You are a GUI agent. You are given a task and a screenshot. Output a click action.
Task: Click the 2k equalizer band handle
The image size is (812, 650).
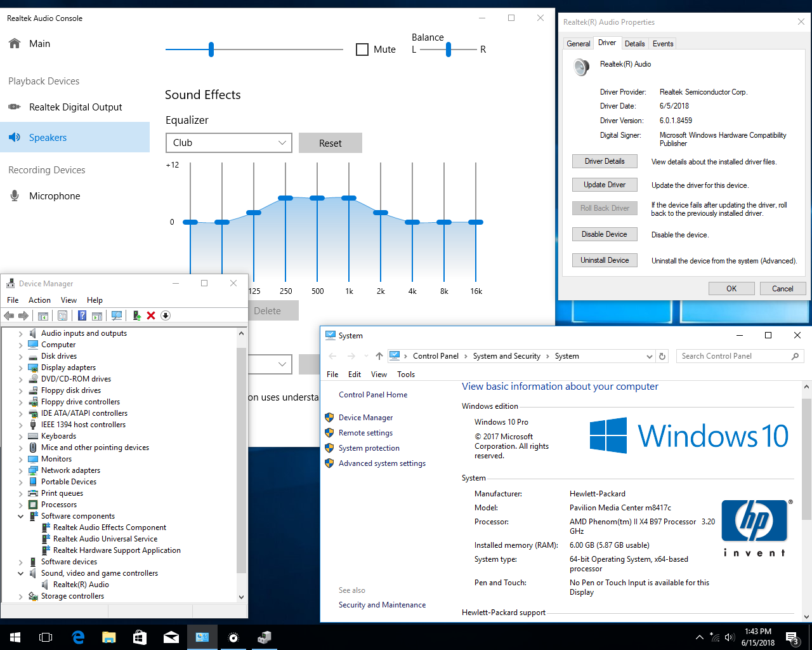pyautogui.click(x=381, y=213)
